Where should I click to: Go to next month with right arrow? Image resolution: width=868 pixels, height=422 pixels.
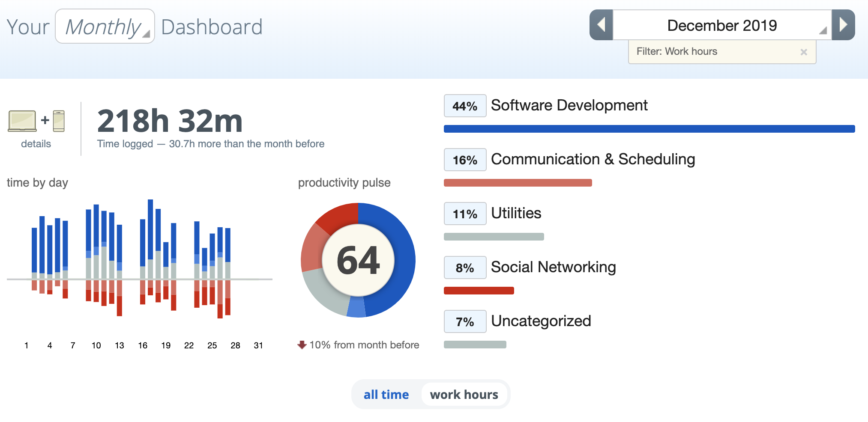point(843,25)
